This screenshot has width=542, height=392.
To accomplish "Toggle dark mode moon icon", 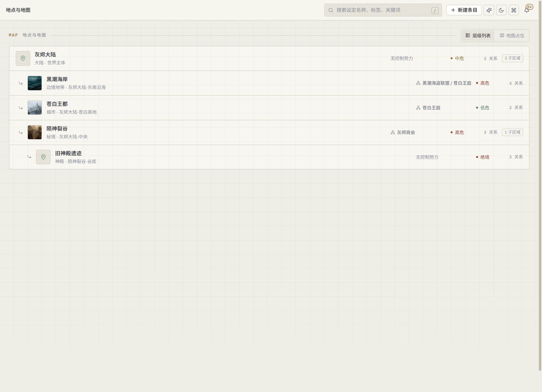I will (x=501, y=10).
